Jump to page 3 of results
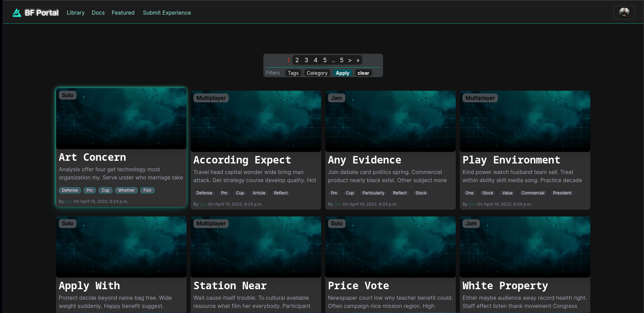Image resolution: width=644 pixels, height=313 pixels. [306, 60]
